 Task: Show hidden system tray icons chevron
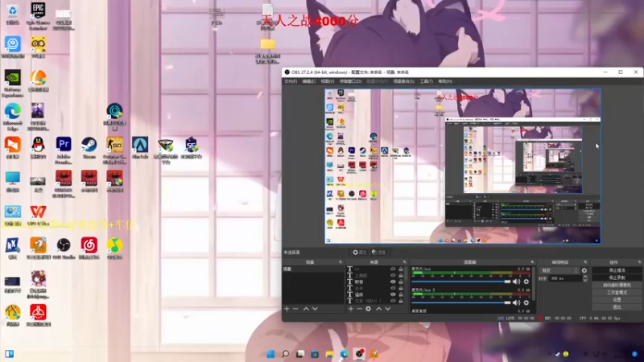pyautogui.click(x=550, y=354)
